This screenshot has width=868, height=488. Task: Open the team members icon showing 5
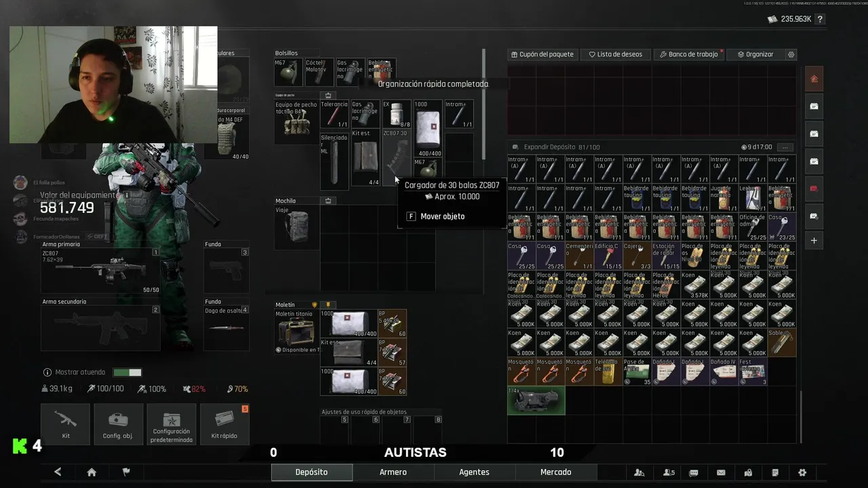[669, 472]
